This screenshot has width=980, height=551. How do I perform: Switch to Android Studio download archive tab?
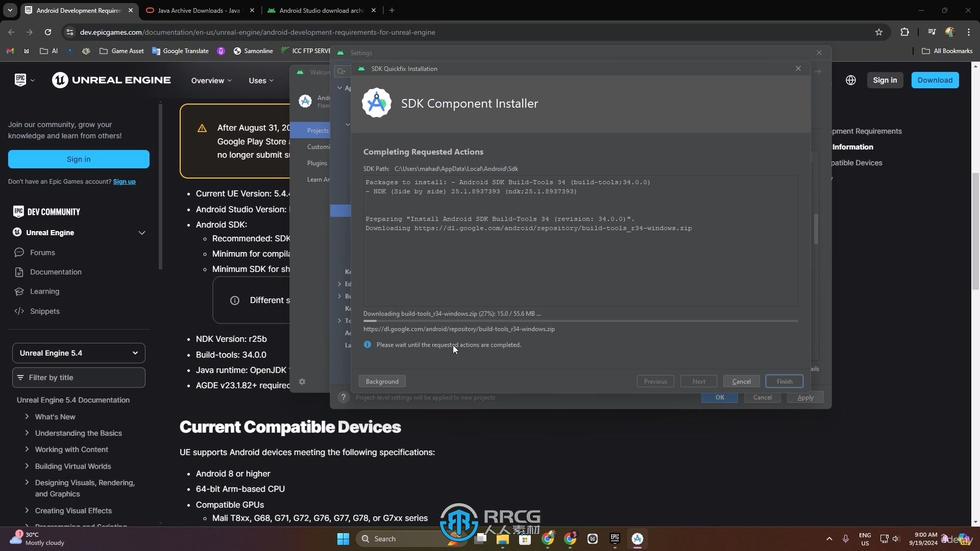(x=322, y=10)
